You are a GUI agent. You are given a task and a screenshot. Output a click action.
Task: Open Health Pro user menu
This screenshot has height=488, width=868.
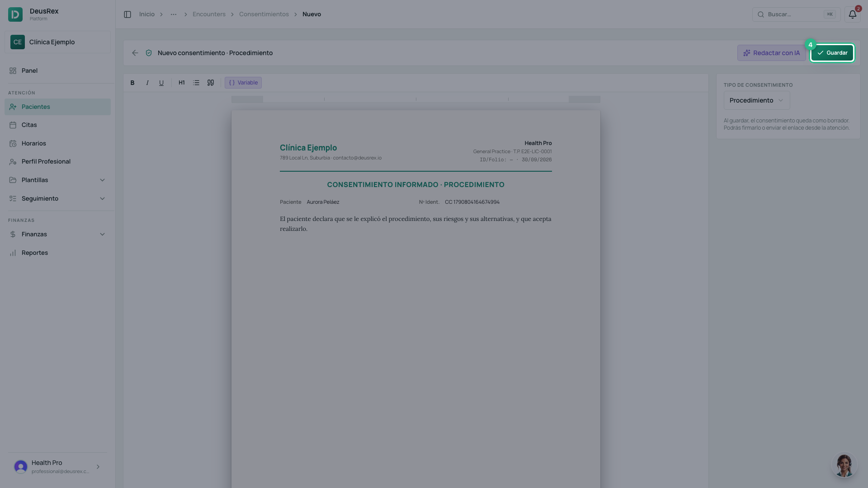click(57, 466)
